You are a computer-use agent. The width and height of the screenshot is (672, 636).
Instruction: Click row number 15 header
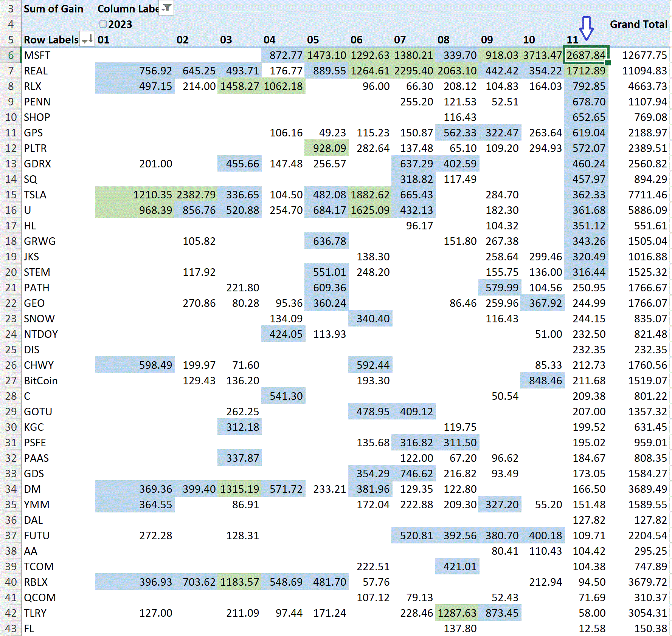click(11, 195)
